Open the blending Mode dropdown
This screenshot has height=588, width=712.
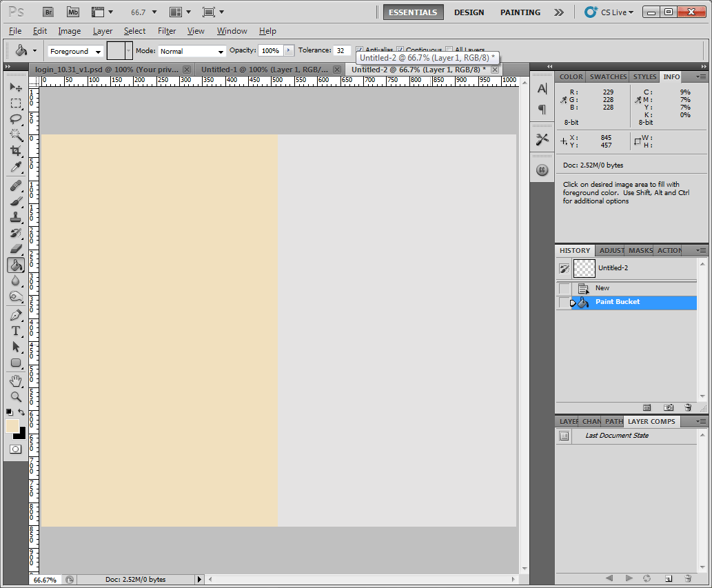192,51
